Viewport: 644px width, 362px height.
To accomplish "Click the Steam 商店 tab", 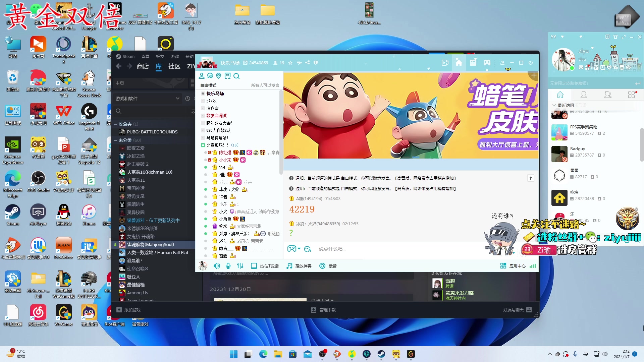I will (x=143, y=66).
